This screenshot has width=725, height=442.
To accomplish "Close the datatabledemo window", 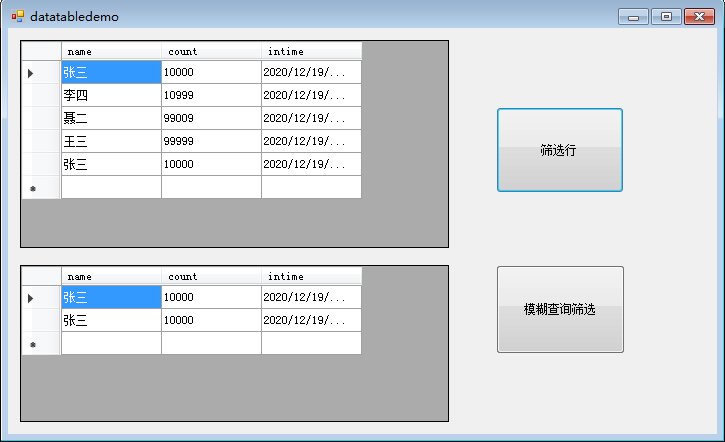I will (699, 17).
